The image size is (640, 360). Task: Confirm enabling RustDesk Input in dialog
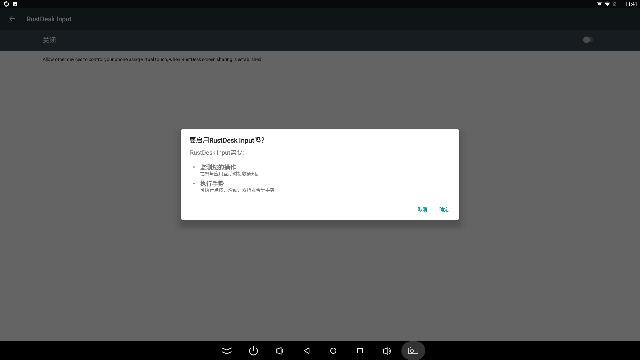point(444,209)
